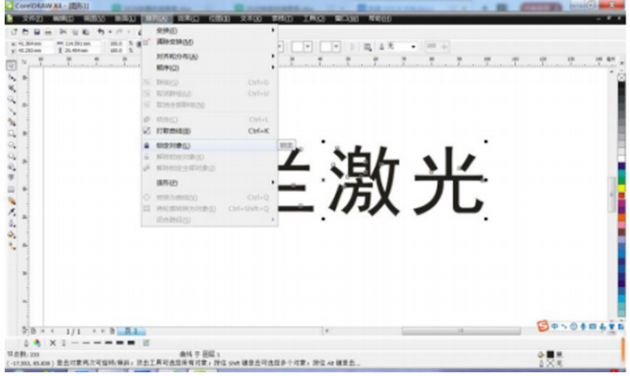The width and height of the screenshot is (630, 376).
Task: Click the Cut scissors icon
Action: [63, 32]
